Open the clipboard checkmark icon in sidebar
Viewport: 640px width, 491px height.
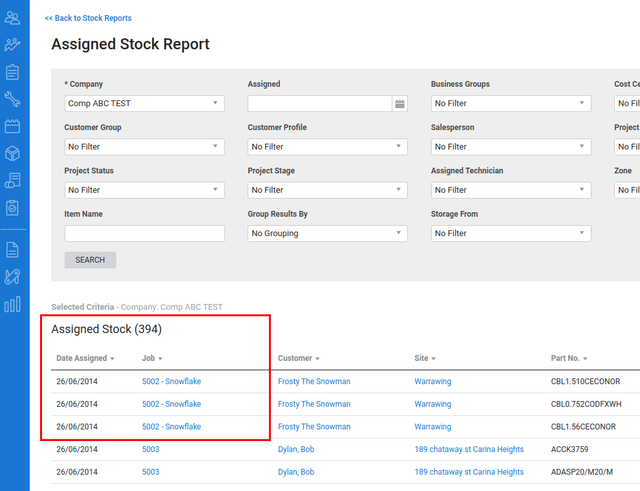tap(12, 208)
